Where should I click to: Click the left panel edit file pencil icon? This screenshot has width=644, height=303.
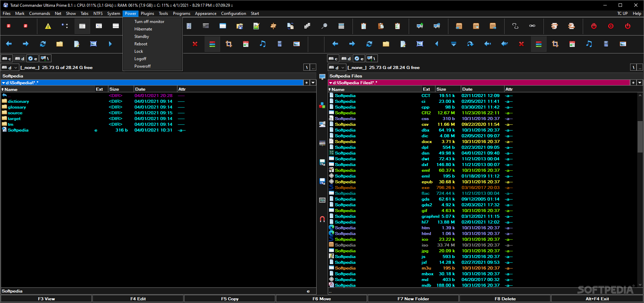click(77, 44)
